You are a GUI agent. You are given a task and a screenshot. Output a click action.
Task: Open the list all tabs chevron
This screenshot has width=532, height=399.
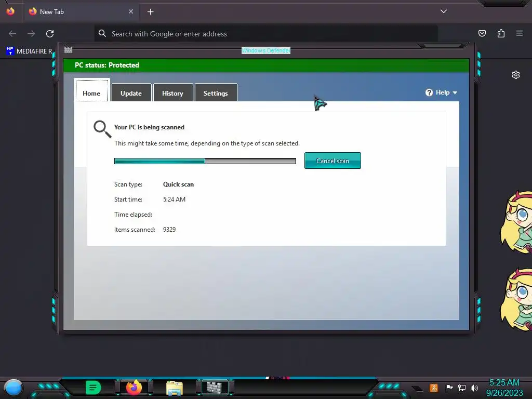tap(444, 11)
